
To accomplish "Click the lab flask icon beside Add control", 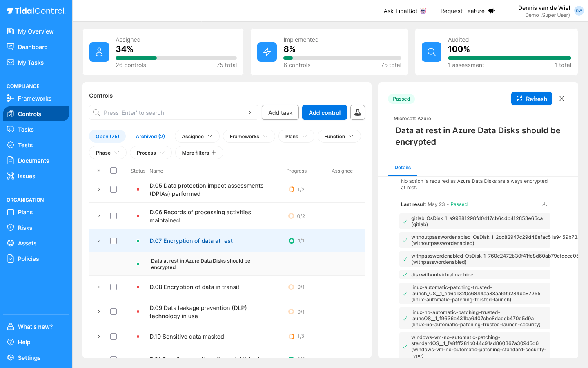I will (x=358, y=112).
